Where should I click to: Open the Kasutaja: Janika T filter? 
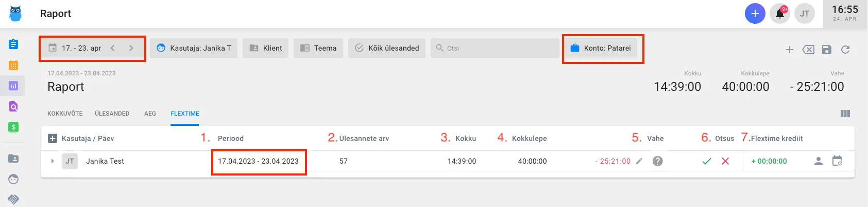(x=194, y=48)
